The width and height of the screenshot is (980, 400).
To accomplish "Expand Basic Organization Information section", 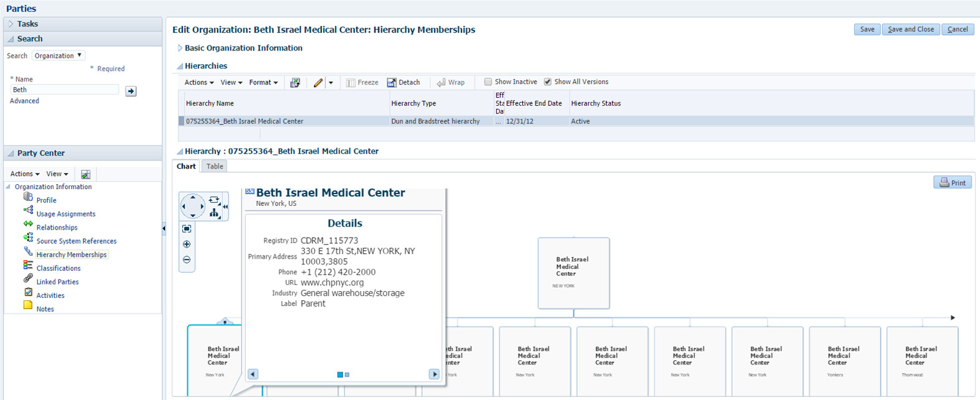I will (x=180, y=48).
